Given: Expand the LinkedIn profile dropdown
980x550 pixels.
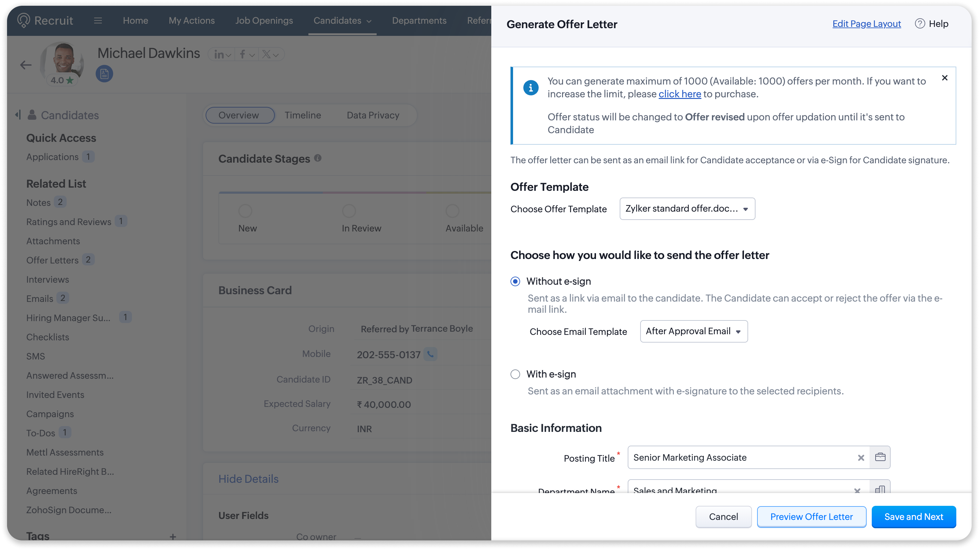Looking at the screenshot, I should click(222, 54).
